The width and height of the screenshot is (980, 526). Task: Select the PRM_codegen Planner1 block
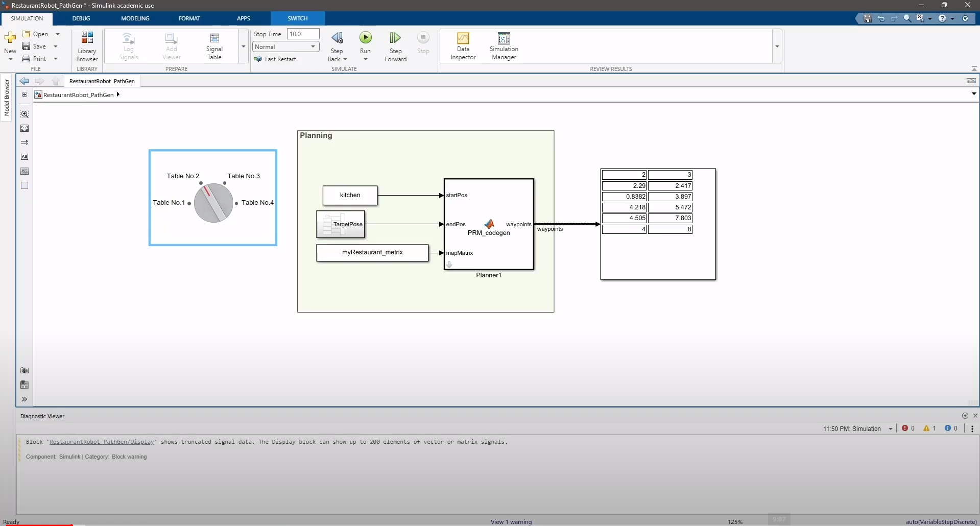[489, 224]
